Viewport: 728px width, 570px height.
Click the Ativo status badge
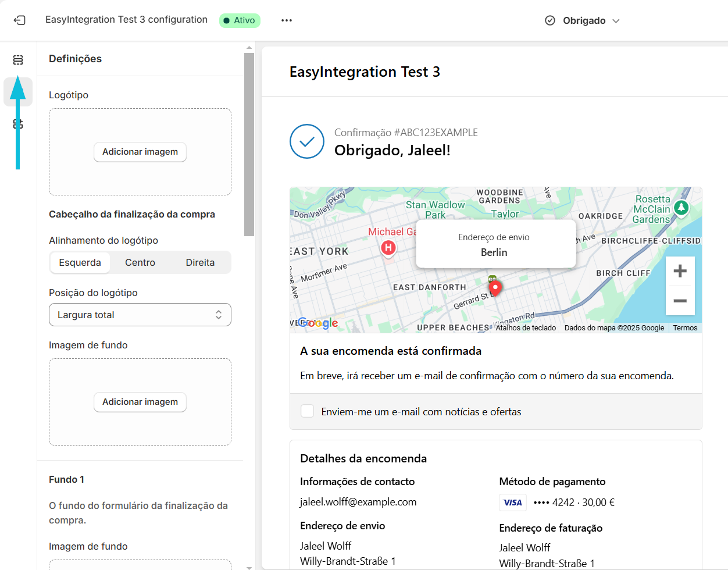[x=240, y=20]
